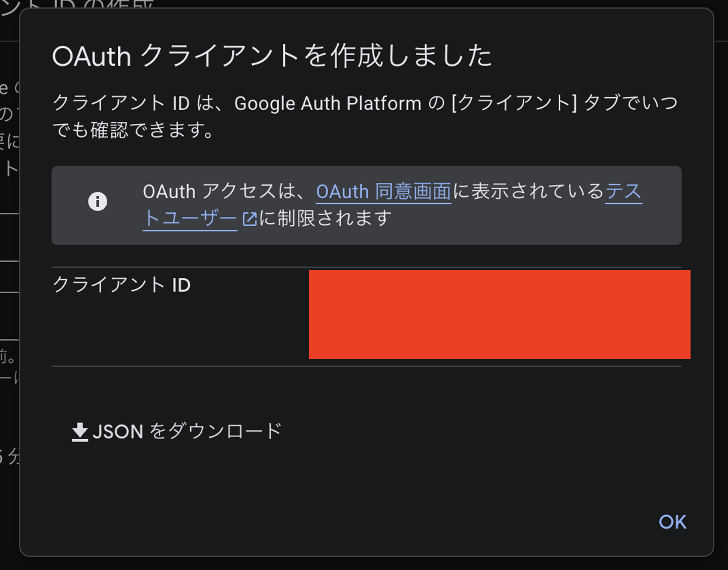The width and height of the screenshot is (728, 570).
Task: Click the でも確認できます text line
Action: pos(133,130)
